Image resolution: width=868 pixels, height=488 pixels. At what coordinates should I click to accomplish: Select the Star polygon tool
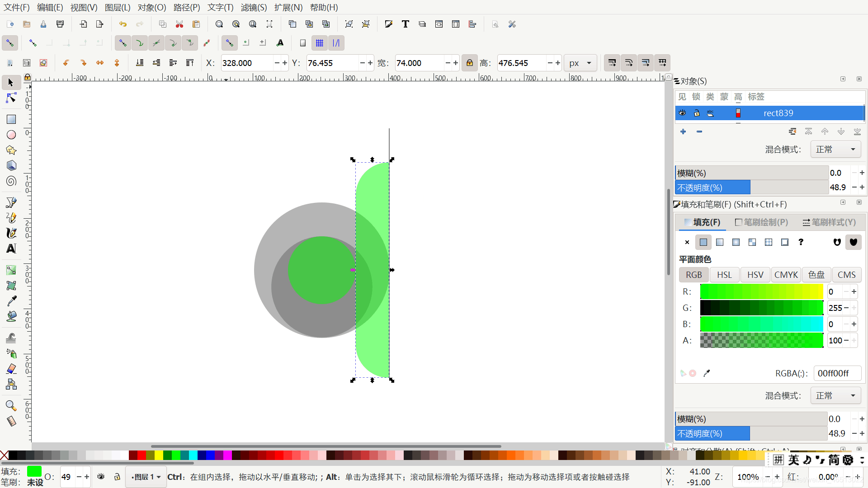(x=11, y=150)
